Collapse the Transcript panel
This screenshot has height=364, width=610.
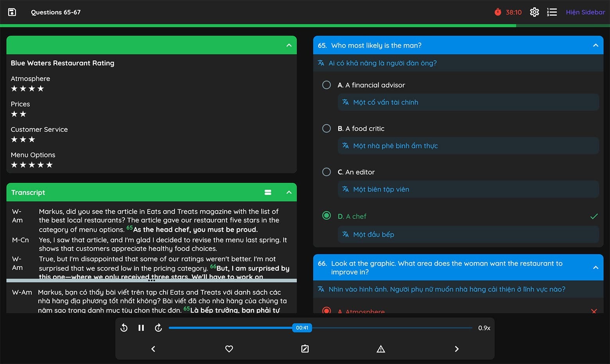[x=289, y=192]
